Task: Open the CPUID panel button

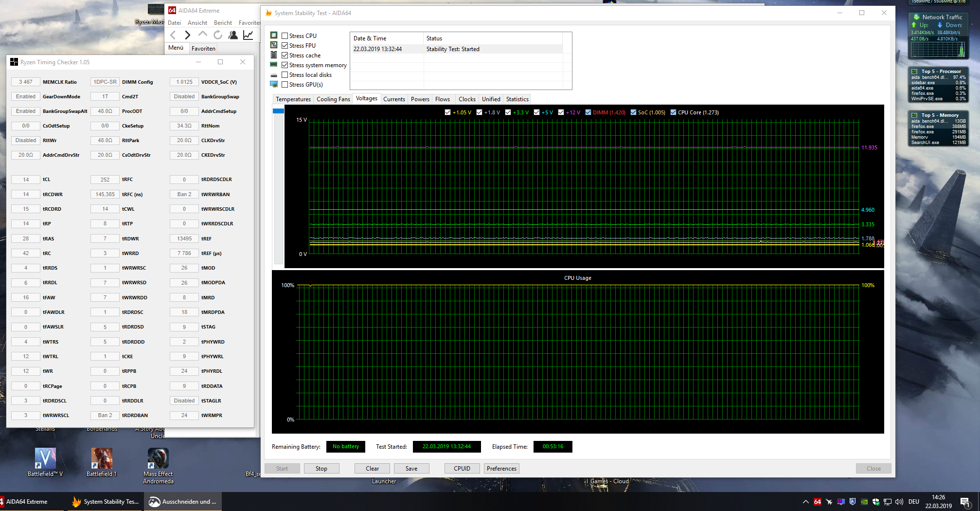Action: point(462,469)
